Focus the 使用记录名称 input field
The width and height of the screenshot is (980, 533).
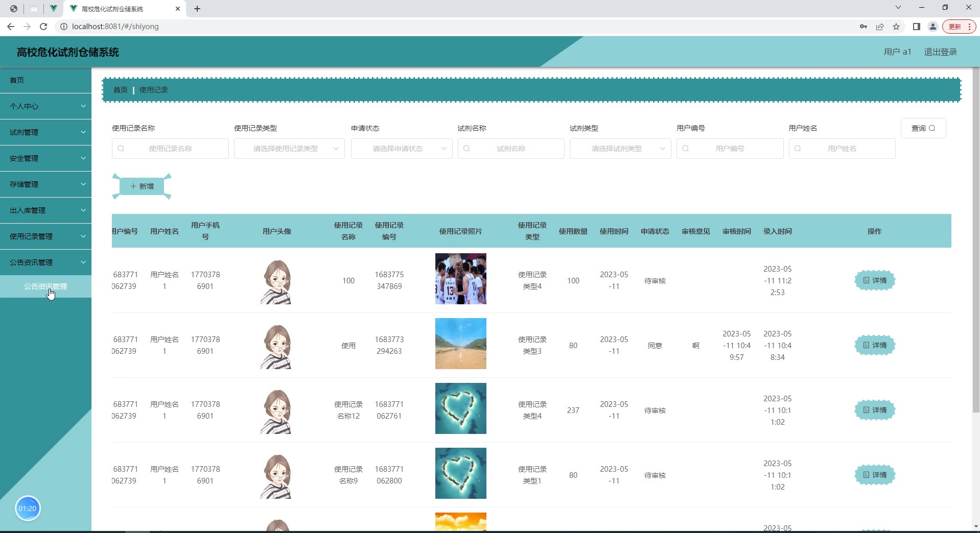coord(170,149)
